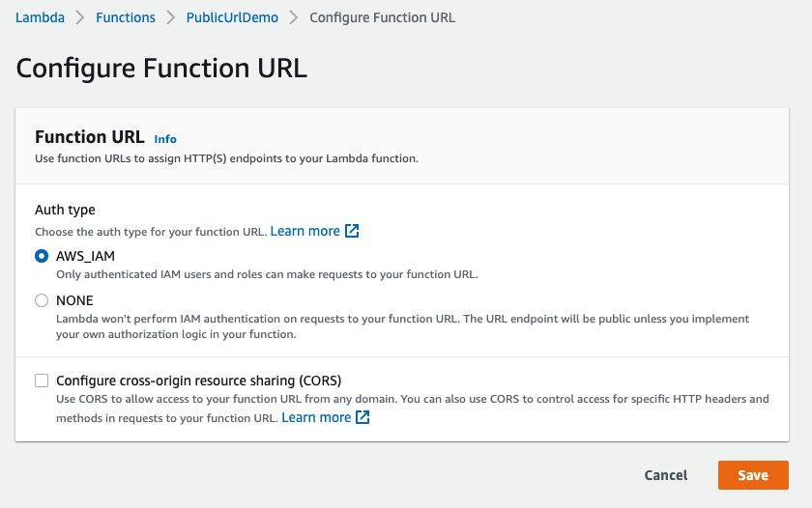Open the Lambda breadcrumb link
Screen dimensions: 812x508
click(40, 17)
